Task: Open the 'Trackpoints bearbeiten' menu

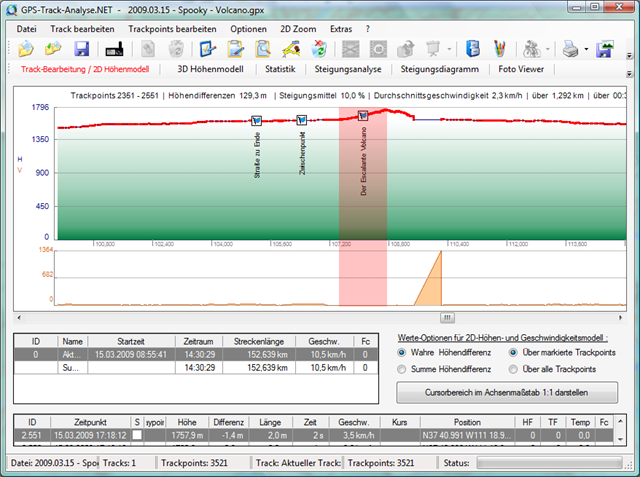Action: pyautogui.click(x=171, y=29)
